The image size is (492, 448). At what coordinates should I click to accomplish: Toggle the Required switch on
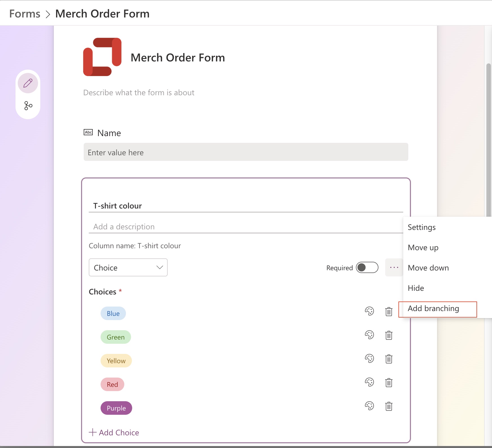[367, 267]
